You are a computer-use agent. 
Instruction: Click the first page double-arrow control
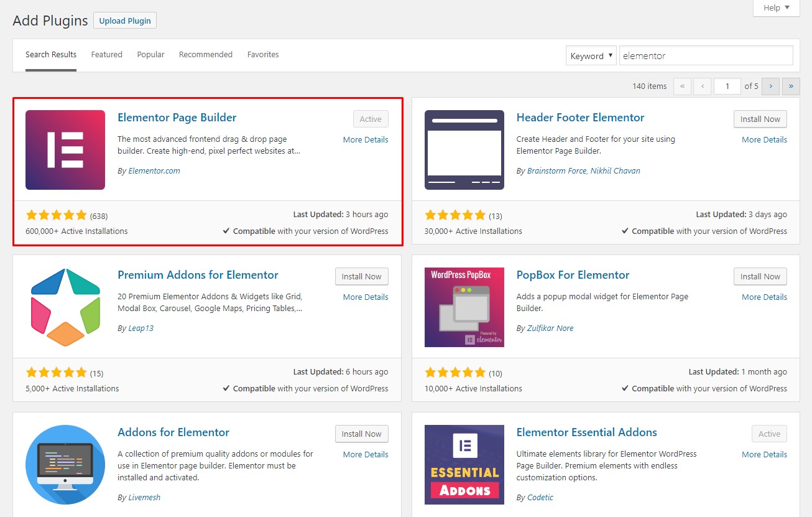pos(682,86)
